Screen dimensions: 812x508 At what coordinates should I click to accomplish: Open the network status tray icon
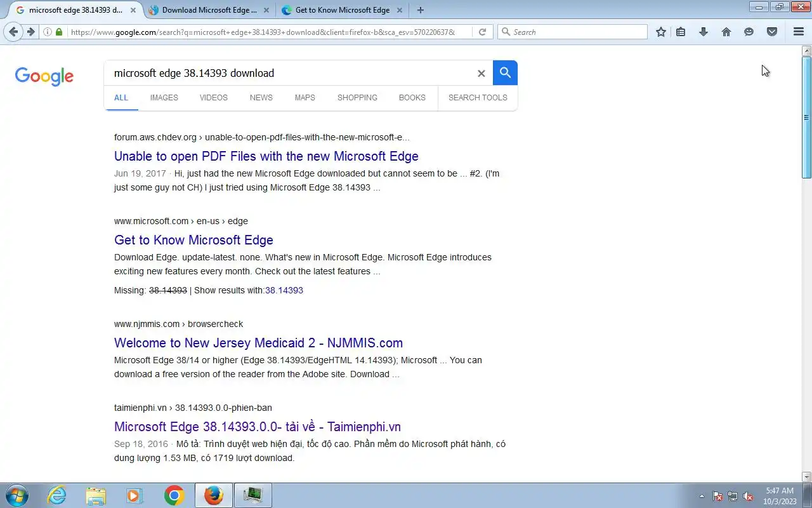pos(733,496)
